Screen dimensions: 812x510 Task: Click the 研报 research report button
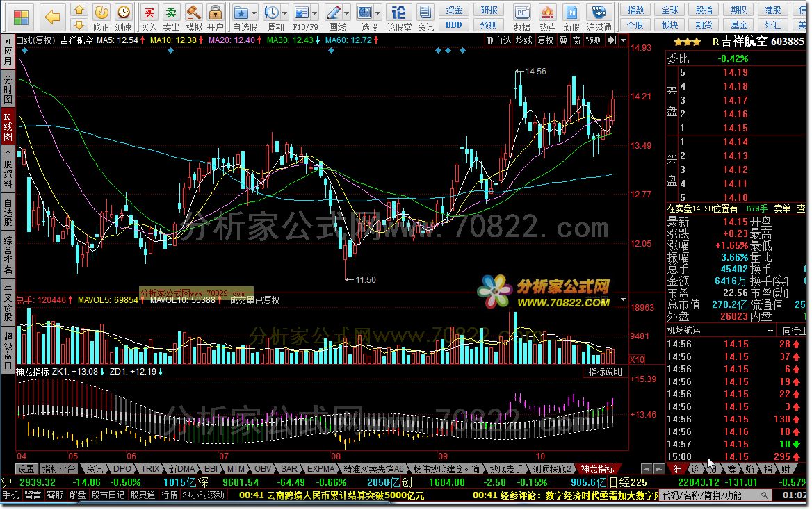[488, 10]
